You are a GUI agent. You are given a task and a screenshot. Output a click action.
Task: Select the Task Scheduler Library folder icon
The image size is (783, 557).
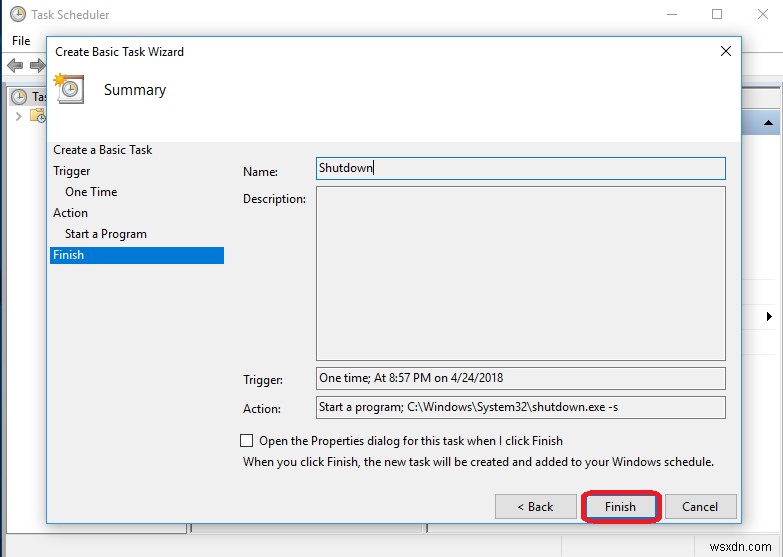[x=38, y=116]
